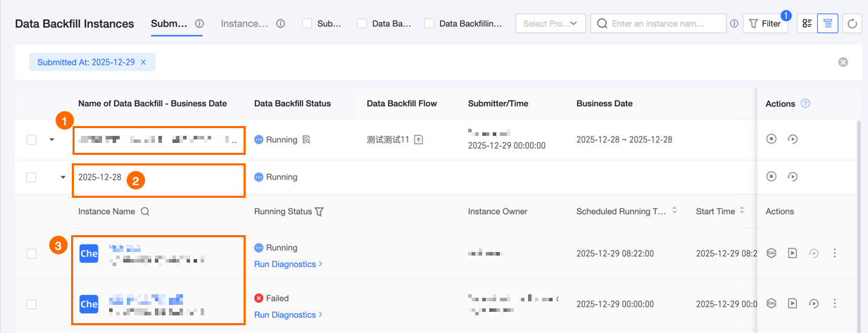This screenshot has height=333, width=868.
Task: Click the help icon next to Actions
Action: click(805, 103)
